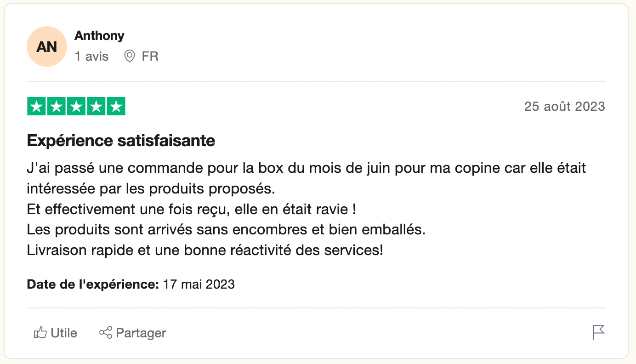
Task: Click the thumbs-up icon
Action: (x=40, y=333)
